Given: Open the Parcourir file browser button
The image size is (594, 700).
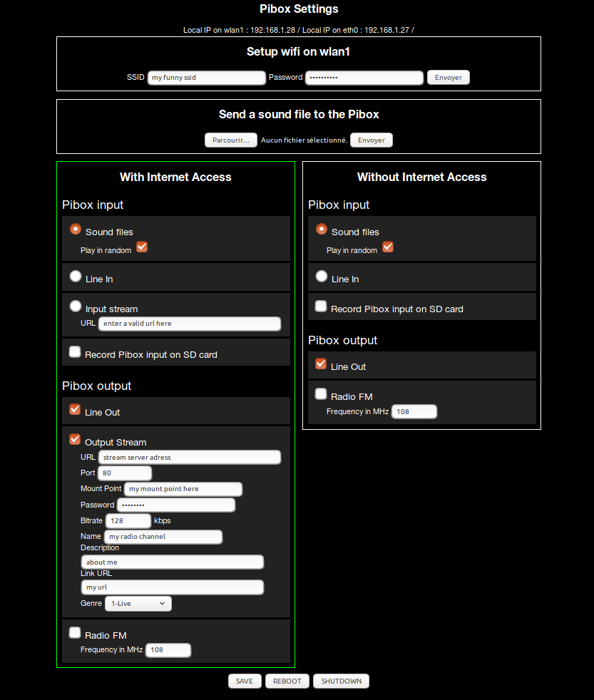Looking at the screenshot, I should coord(230,140).
